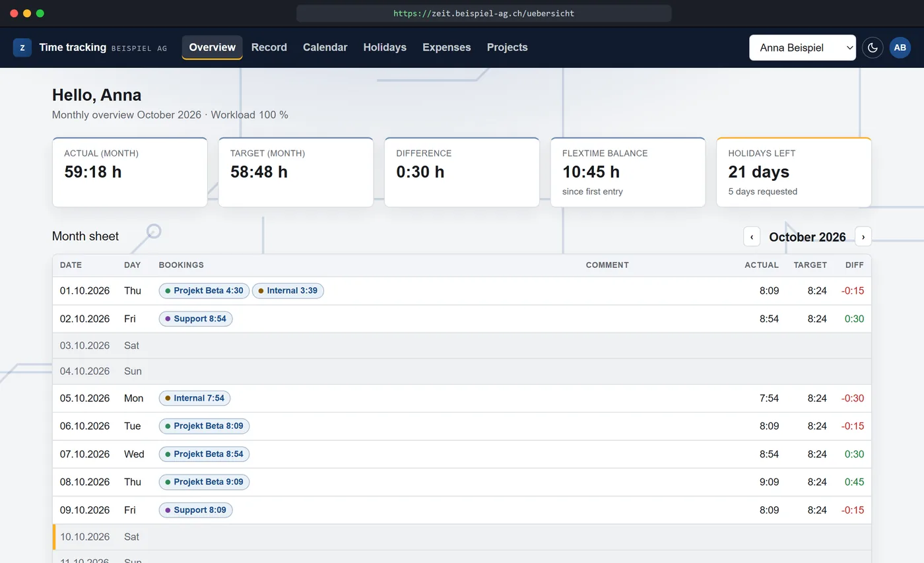
Task: Select the Projekt Beta 4:30 booking chip
Action: (x=204, y=290)
